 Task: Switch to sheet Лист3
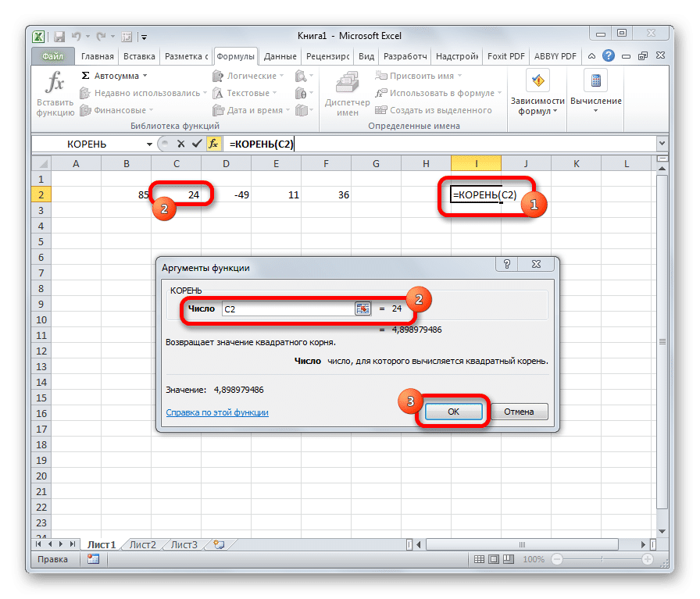pyautogui.click(x=184, y=544)
